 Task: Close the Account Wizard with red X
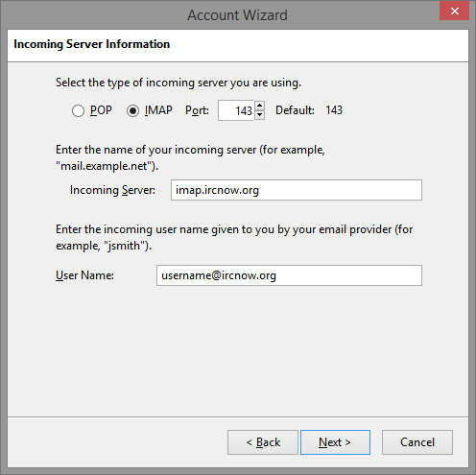[454, 11]
